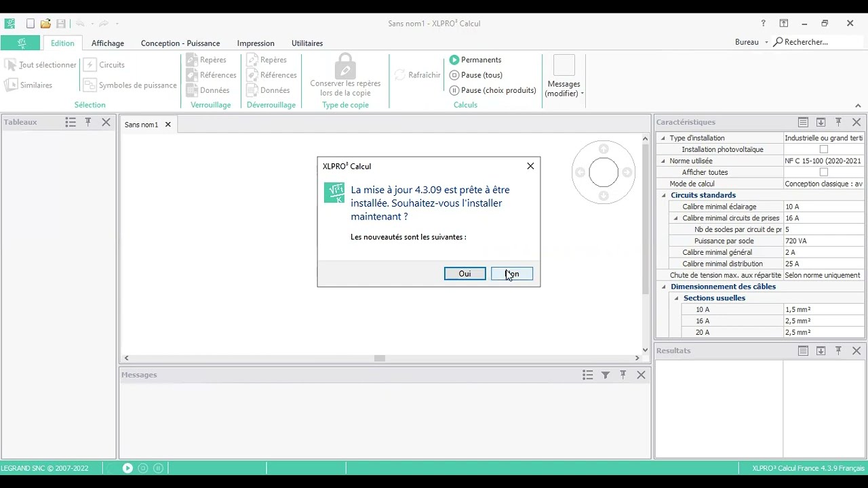Image resolution: width=868 pixels, height=488 pixels.
Task: Click the Undo arrow icon
Action: 80,24
